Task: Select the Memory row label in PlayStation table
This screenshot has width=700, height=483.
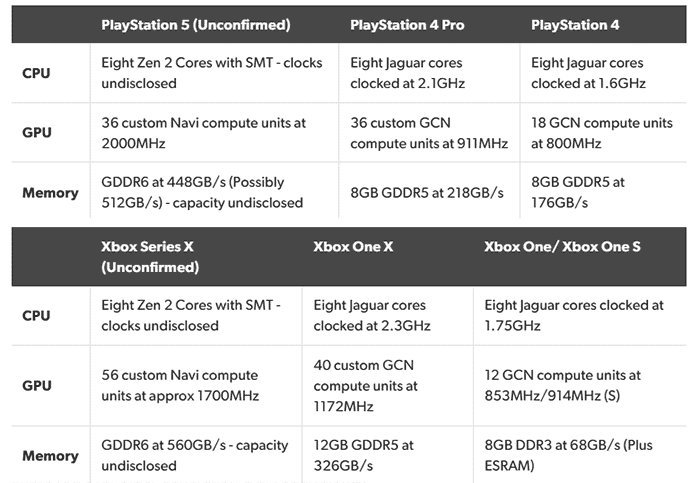Action: coord(50,193)
